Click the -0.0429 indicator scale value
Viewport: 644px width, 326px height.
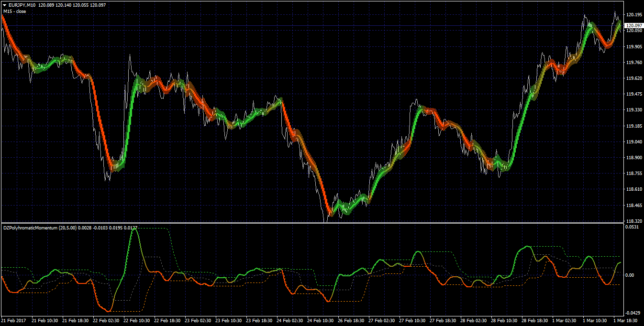(633, 313)
